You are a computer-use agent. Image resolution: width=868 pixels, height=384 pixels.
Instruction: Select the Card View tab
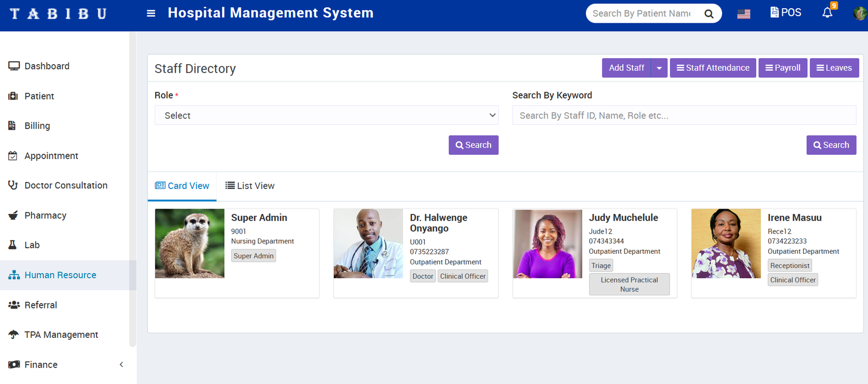[182, 186]
